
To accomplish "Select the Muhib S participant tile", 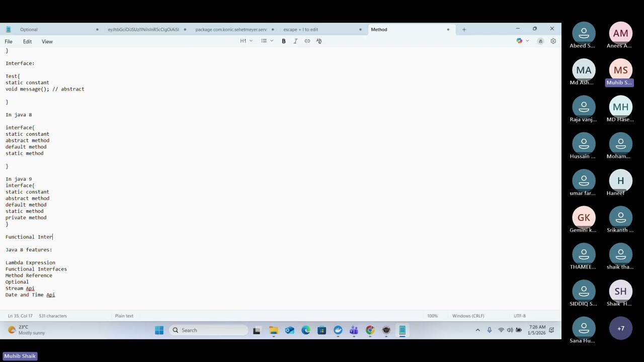I will pos(620,73).
